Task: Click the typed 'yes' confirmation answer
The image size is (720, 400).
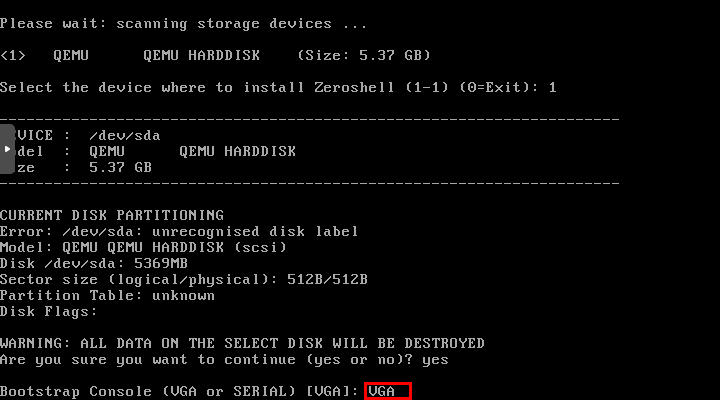Action: coord(436,359)
